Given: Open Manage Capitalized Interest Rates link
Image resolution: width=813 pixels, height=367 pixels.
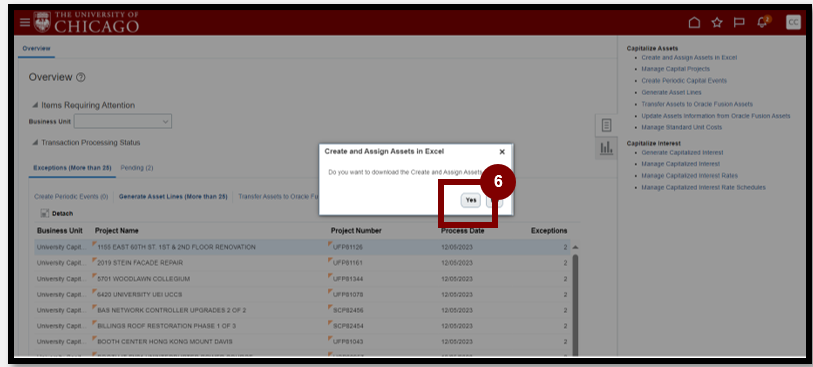Looking at the screenshot, I should (690, 176).
